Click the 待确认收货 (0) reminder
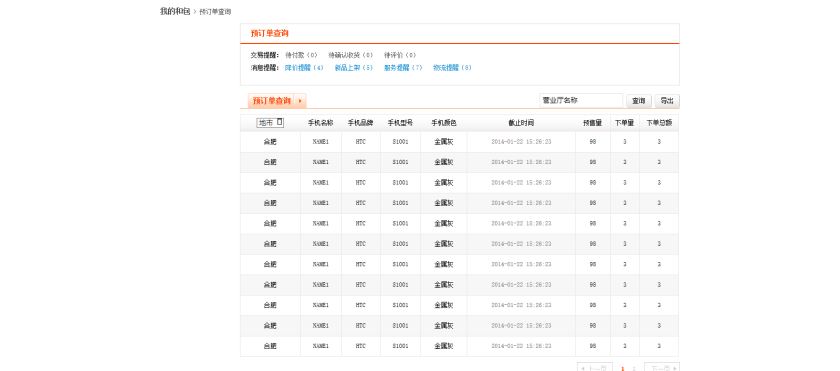 tap(350, 55)
